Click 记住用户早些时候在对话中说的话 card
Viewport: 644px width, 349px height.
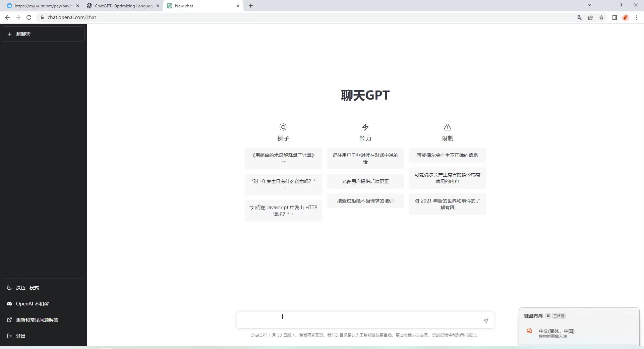(365, 159)
